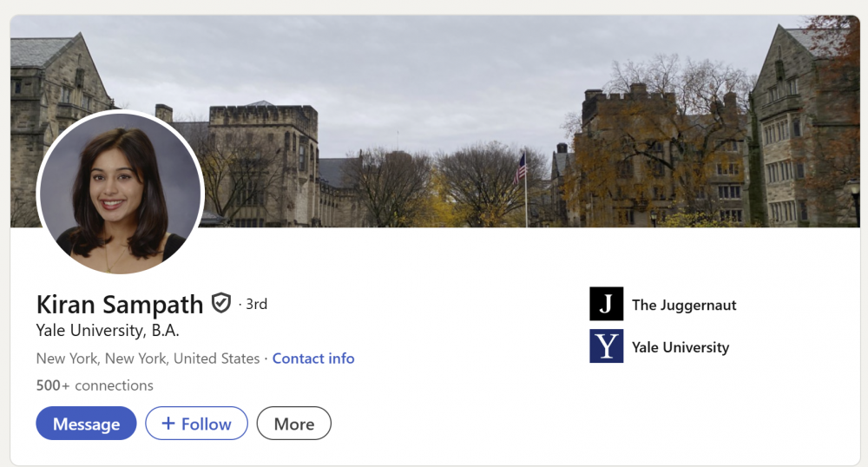The height and width of the screenshot is (467, 868).
Task: Send a message with the Message button
Action: 86,424
